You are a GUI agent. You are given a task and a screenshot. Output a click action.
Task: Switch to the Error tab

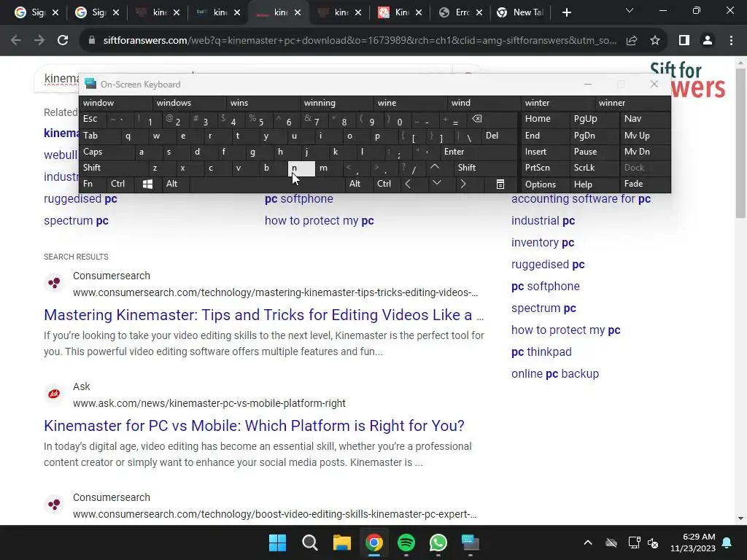[x=461, y=13]
